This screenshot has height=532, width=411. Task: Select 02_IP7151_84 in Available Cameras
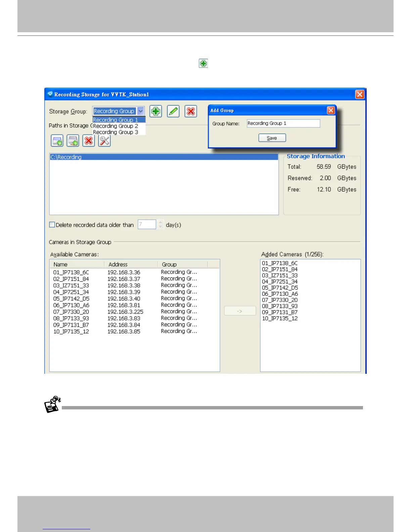coord(135,279)
